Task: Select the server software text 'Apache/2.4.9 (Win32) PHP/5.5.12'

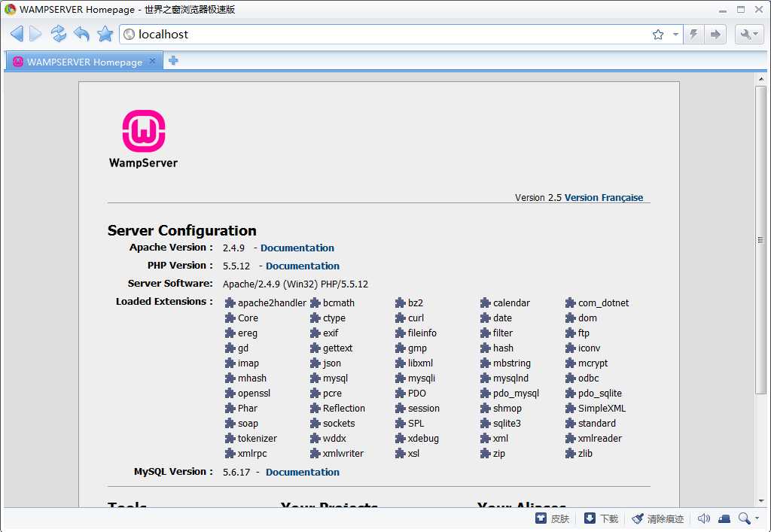Action: [295, 284]
